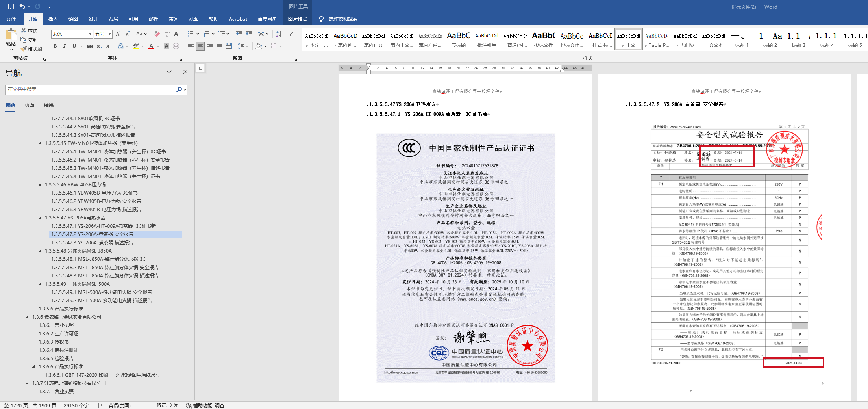Apply paragraph shading with the paint bucket
Image resolution: width=868 pixels, height=409 pixels.
(259, 46)
